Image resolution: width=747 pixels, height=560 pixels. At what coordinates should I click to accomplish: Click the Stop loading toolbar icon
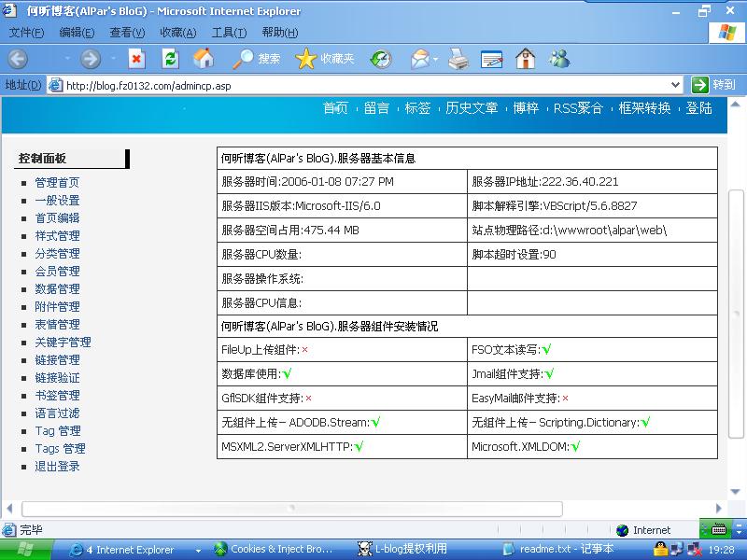click(x=136, y=59)
